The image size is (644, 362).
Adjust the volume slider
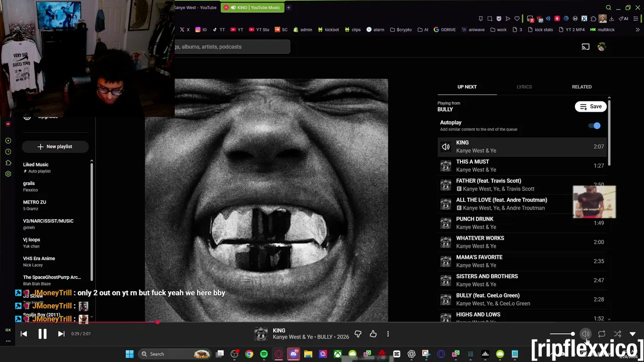coord(562,334)
